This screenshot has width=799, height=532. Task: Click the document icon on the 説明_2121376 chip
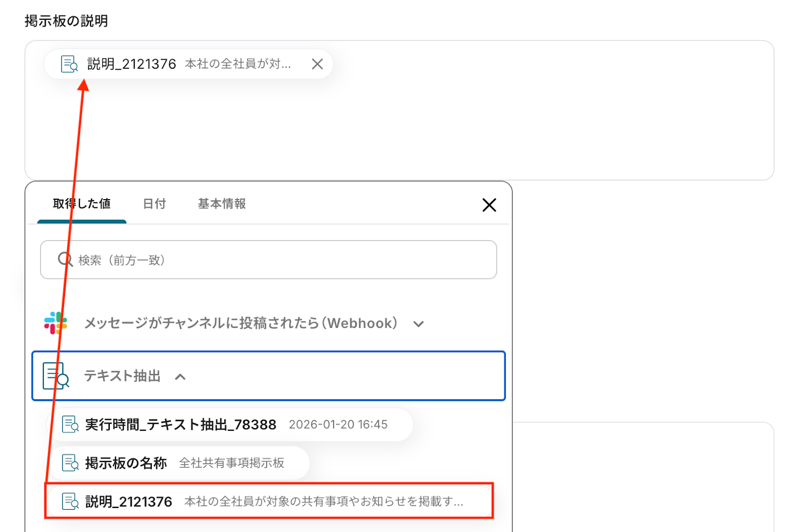pos(69,64)
